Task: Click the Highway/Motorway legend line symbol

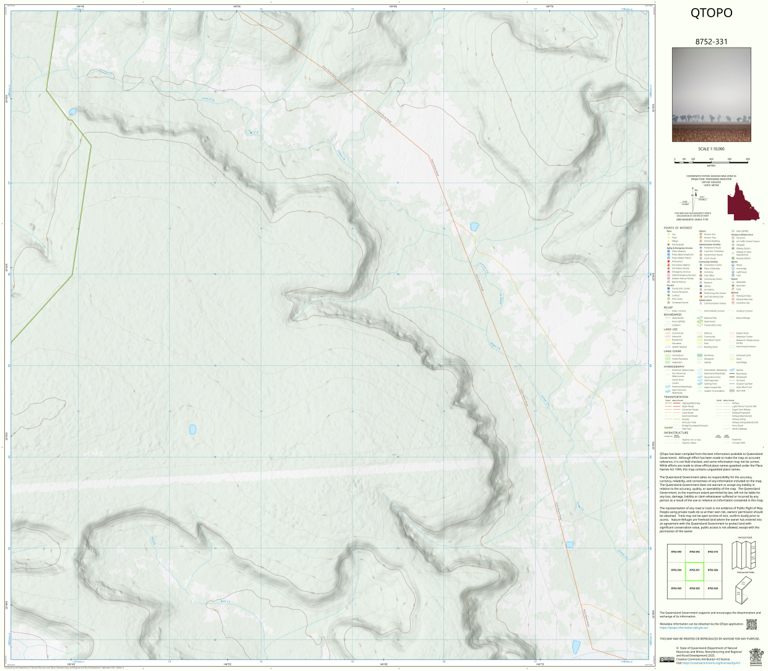Action: pos(674,403)
